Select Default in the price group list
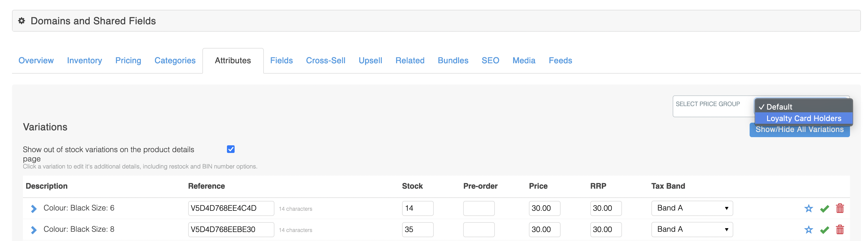The height and width of the screenshot is (241, 868). (x=779, y=107)
